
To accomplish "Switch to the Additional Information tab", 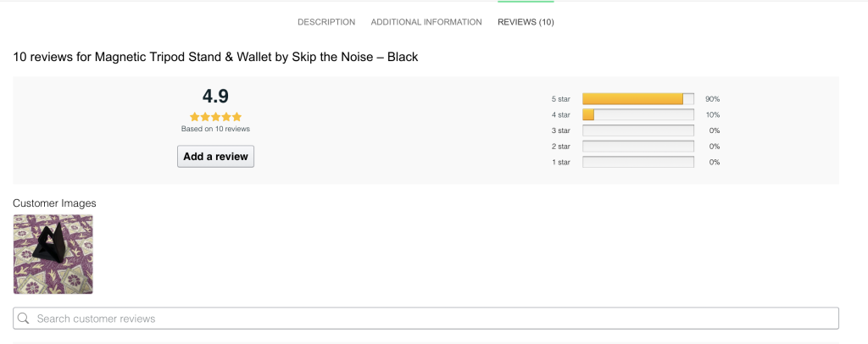I will click(x=426, y=22).
